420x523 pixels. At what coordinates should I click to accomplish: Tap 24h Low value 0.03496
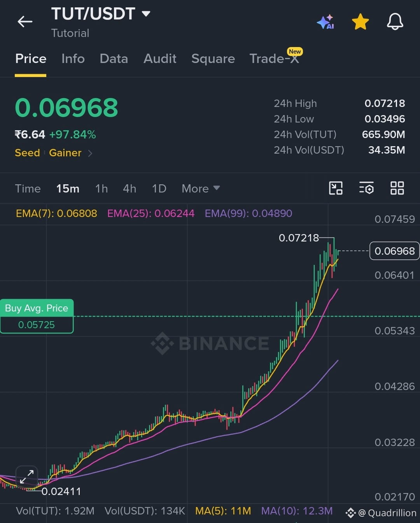click(385, 119)
